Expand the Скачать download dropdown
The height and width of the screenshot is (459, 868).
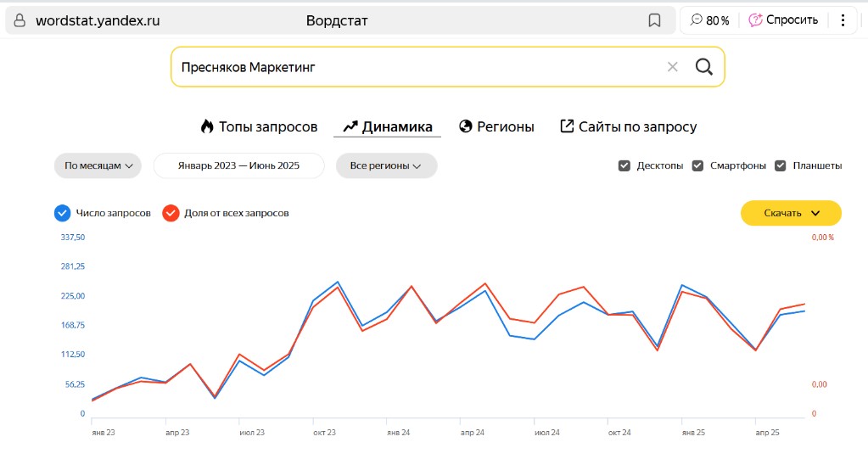pos(791,213)
